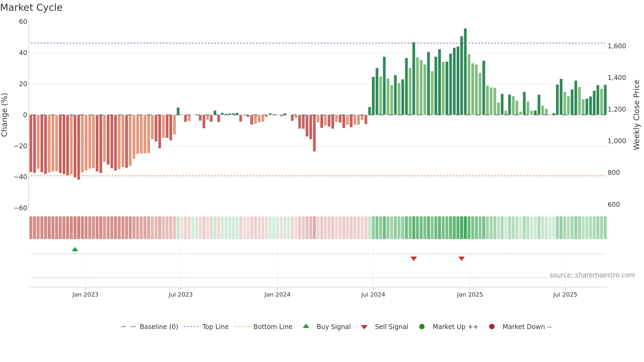Click the Jul 2023 x-axis label
Image resolution: width=644 pixels, height=362 pixels.
coord(181,294)
